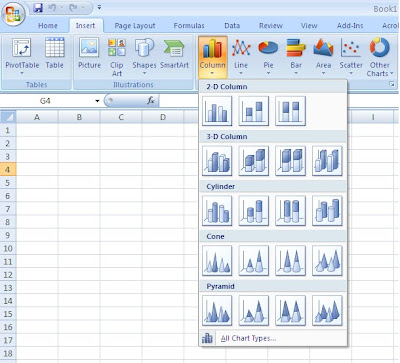Insert a Table
This screenshot has width=400, height=363.
point(55,53)
